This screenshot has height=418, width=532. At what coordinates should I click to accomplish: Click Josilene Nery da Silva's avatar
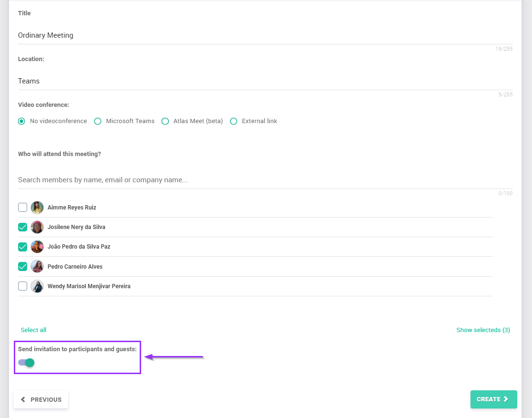(37, 227)
